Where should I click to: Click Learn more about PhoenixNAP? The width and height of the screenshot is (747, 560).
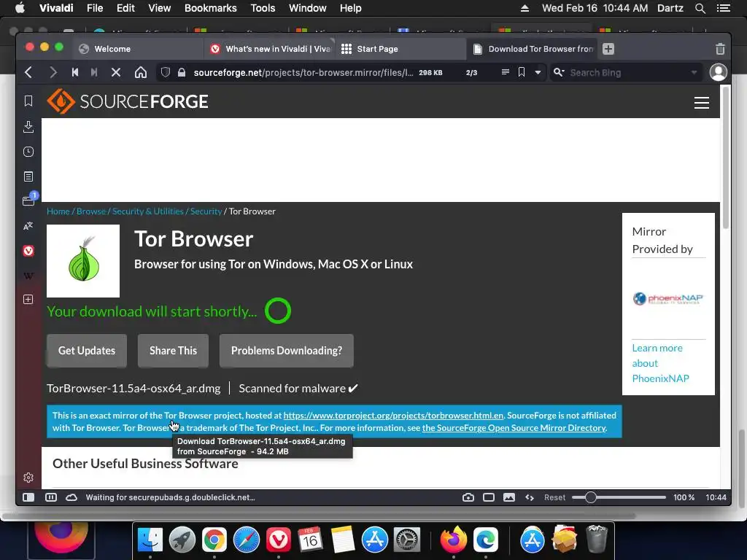660,363
